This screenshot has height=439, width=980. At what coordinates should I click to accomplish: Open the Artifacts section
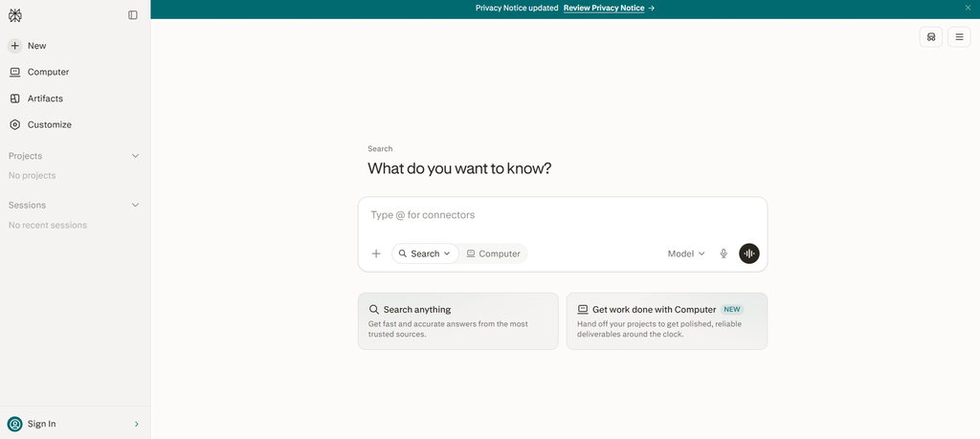pos(35,99)
